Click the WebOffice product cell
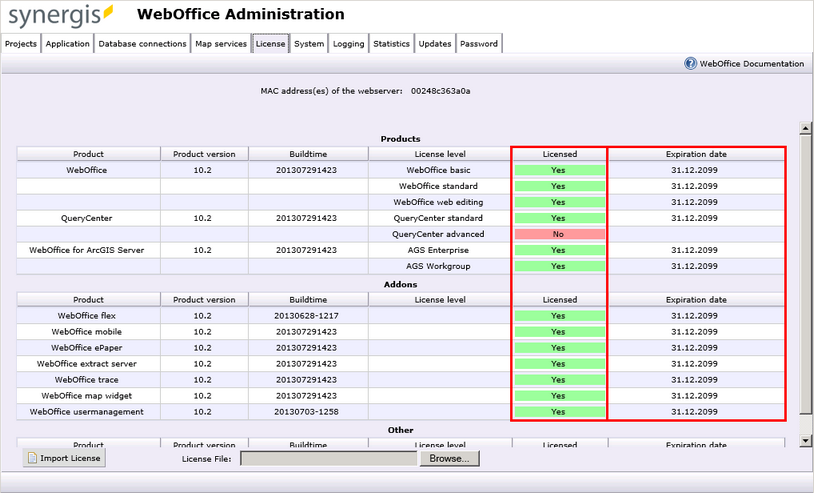This screenshot has height=493, width=814. [87, 170]
